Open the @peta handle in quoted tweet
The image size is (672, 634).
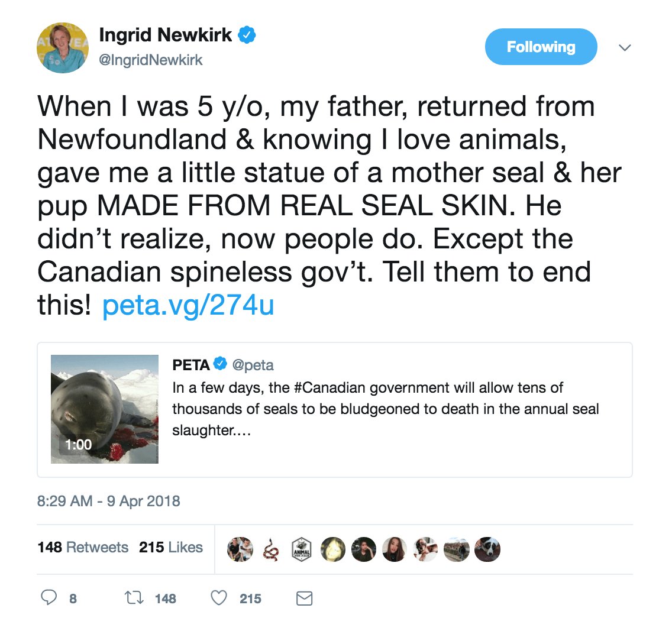pos(253,365)
